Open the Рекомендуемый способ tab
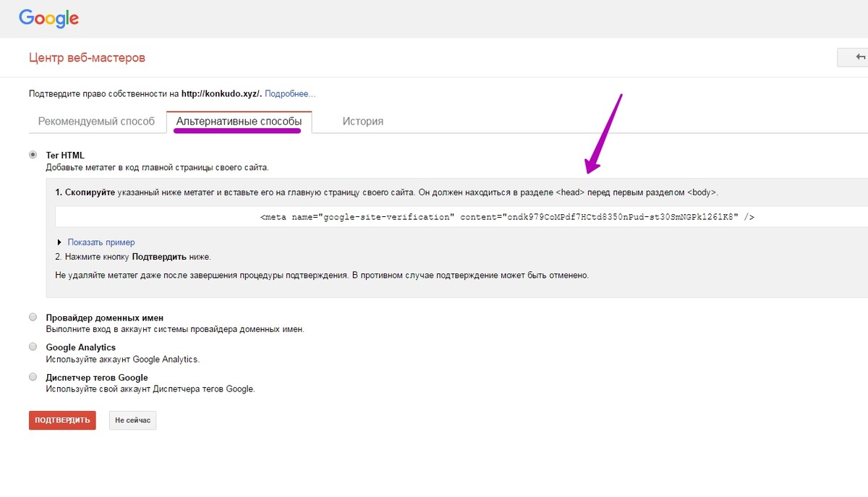The width and height of the screenshot is (868, 497). [96, 122]
